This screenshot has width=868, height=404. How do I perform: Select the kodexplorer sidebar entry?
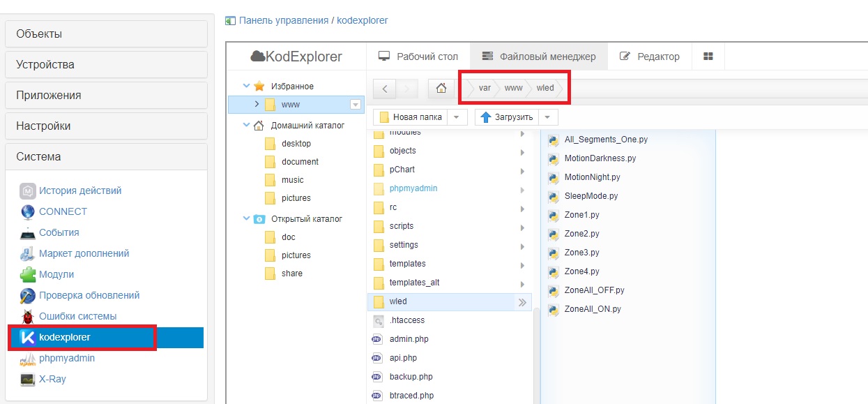(106, 338)
